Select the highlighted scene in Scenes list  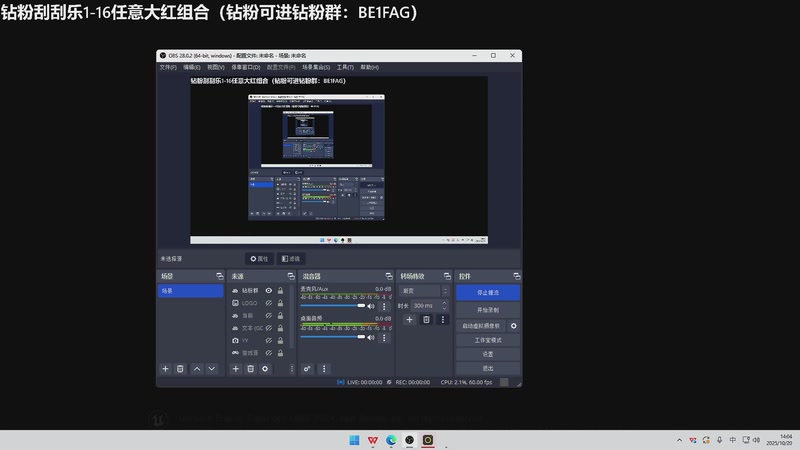(190, 291)
